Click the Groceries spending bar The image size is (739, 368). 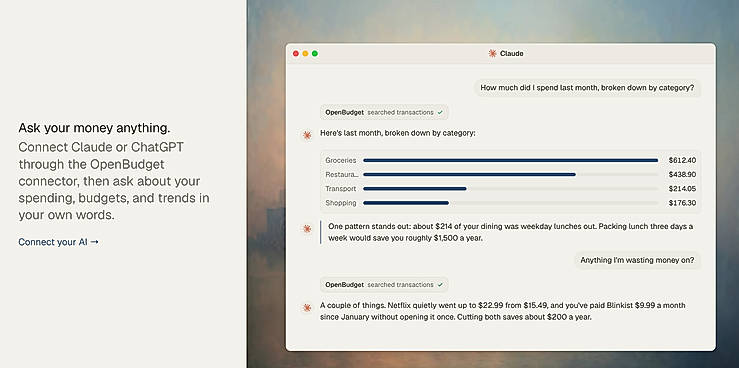coord(510,160)
